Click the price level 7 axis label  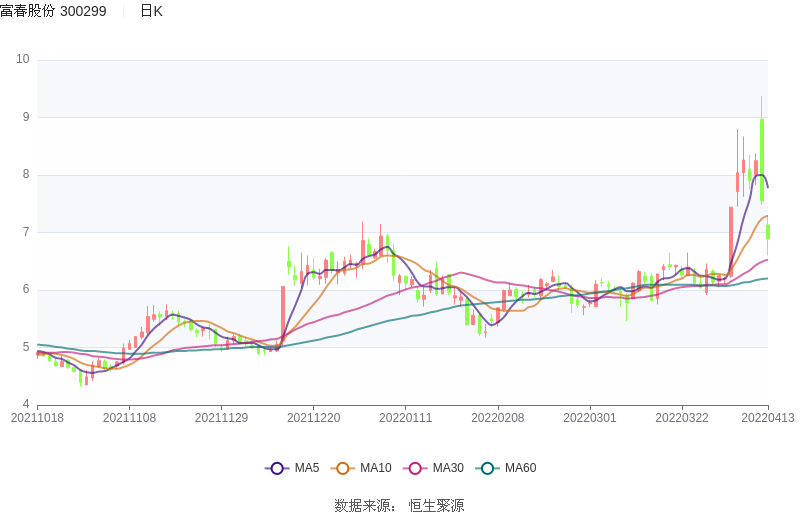pos(26,232)
